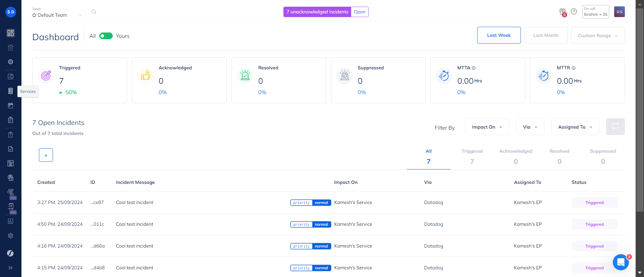Viewport: 644px width, 277px height.
Task: Open the Settings gear icon in sidebar
Action: 10,236
